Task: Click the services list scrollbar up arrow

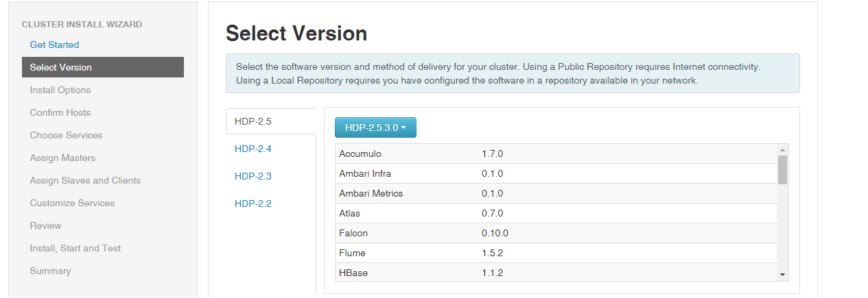Action: (x=782, y=149)
